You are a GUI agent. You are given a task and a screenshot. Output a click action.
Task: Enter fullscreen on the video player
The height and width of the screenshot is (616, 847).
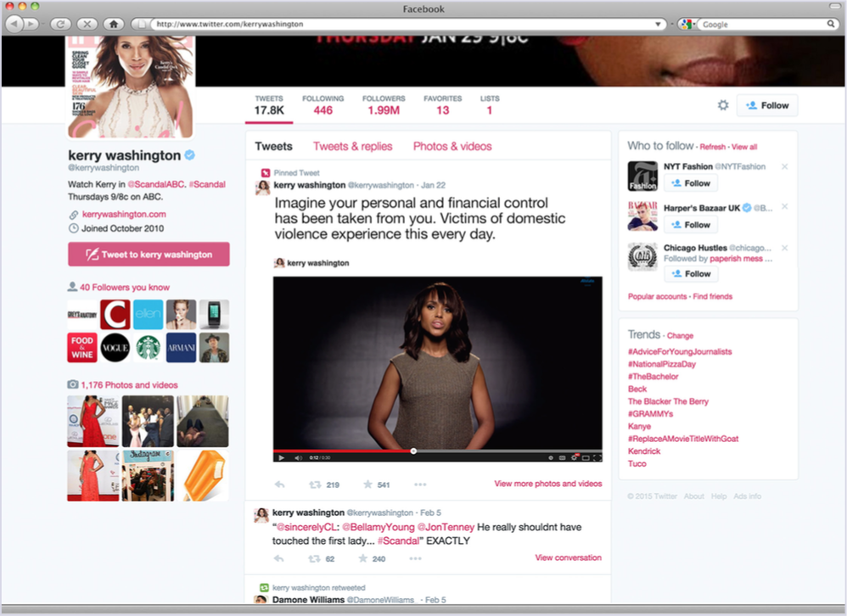pyautogui.click(x=597, y=458)
